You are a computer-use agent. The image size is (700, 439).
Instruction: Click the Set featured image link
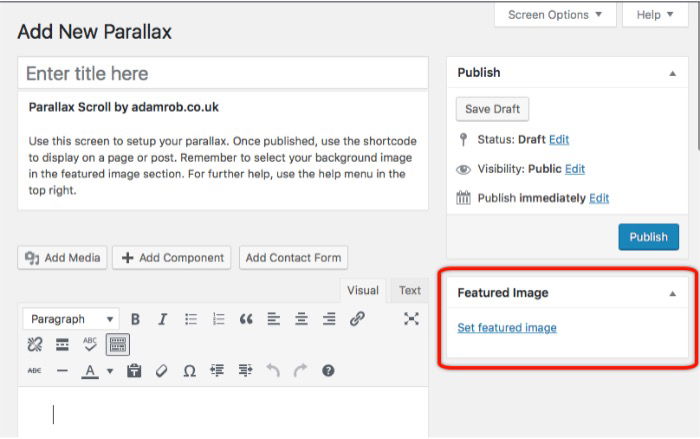click(507, 328)
